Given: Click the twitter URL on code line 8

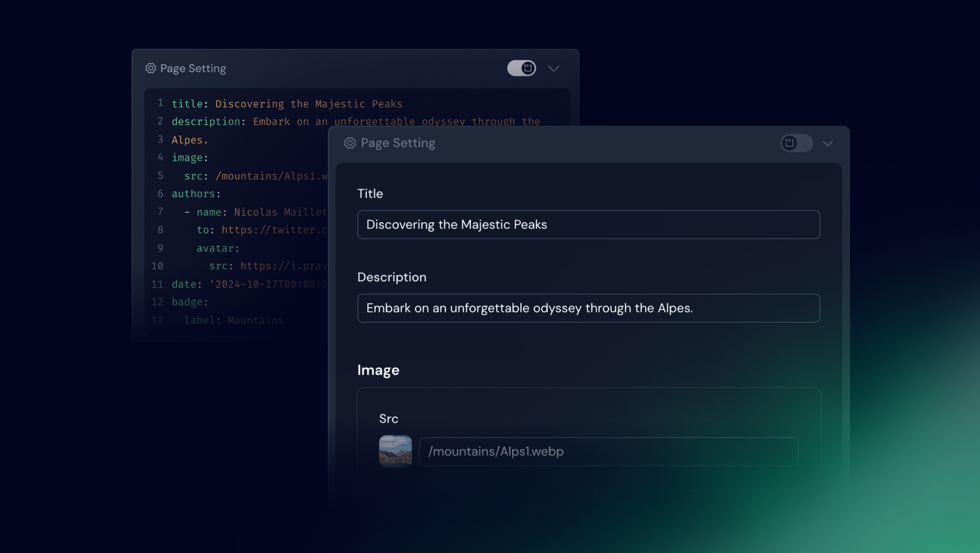Looking at the screenshot, I should [273, 230].
